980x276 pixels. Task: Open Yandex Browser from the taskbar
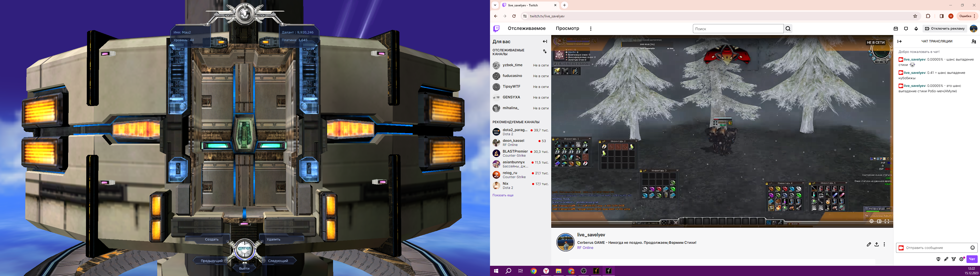click(x=546, y=271)
